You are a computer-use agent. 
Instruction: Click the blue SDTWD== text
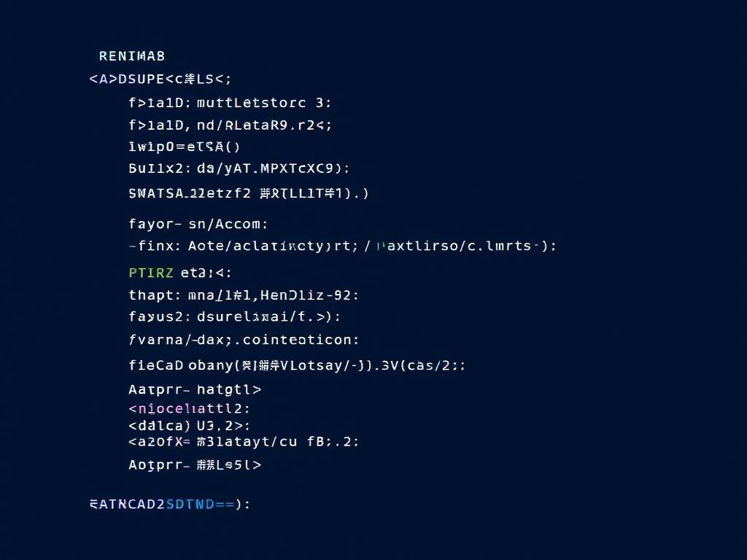coord(200,505)
